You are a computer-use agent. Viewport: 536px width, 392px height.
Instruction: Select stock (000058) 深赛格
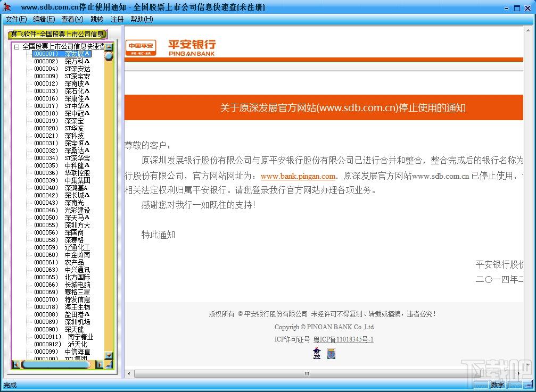59,240
